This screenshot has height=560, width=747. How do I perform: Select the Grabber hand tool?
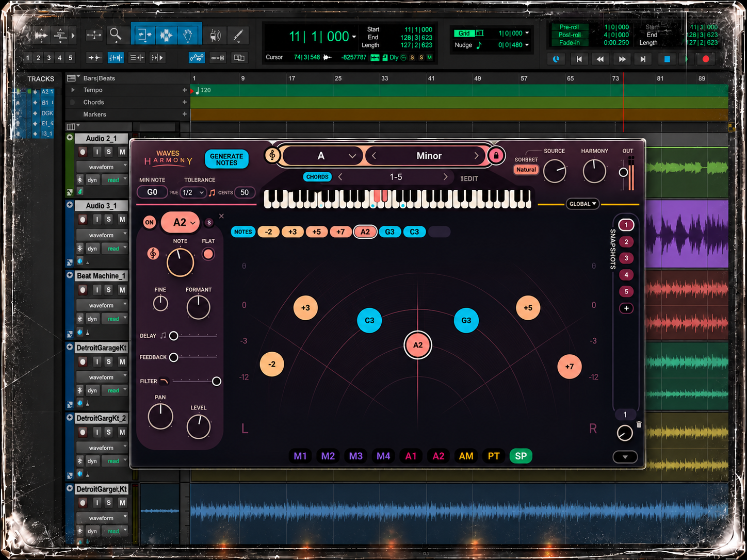click(x=188, y=35)
